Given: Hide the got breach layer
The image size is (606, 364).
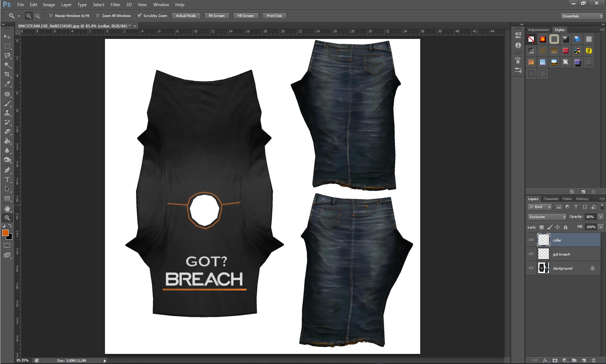Looking at the screenshot, I should [531, 254].
